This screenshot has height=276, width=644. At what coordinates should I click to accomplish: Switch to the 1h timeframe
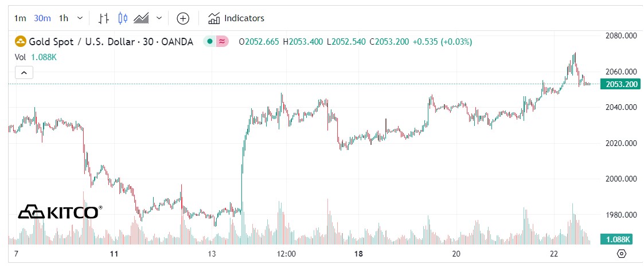click(x=64, y=18)
